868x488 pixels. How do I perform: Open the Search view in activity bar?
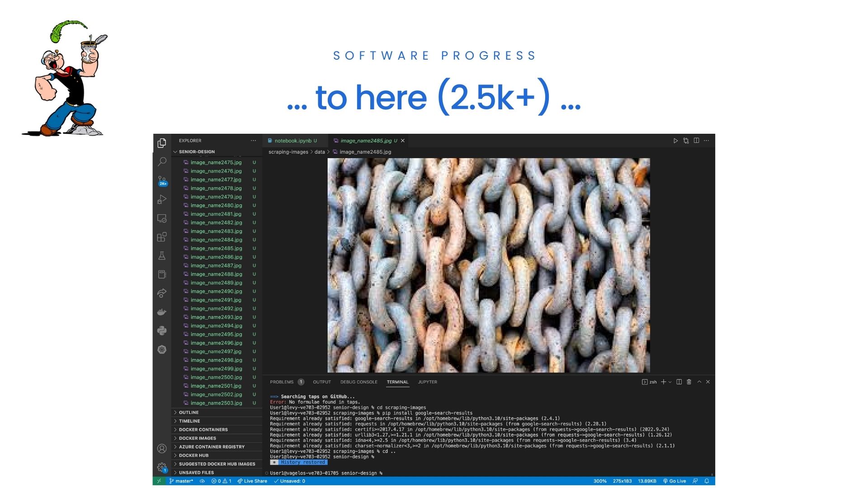(x=162, y=161)
